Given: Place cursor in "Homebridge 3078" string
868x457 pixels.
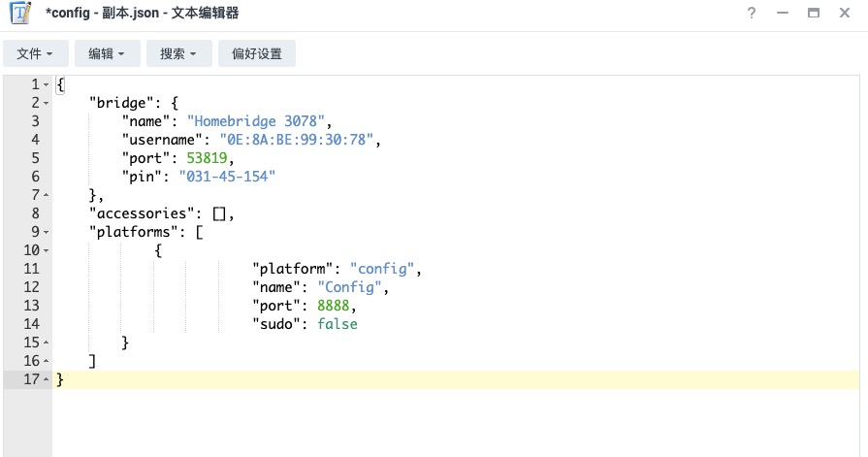Looking at the screenshot, I should pos(259,121).
